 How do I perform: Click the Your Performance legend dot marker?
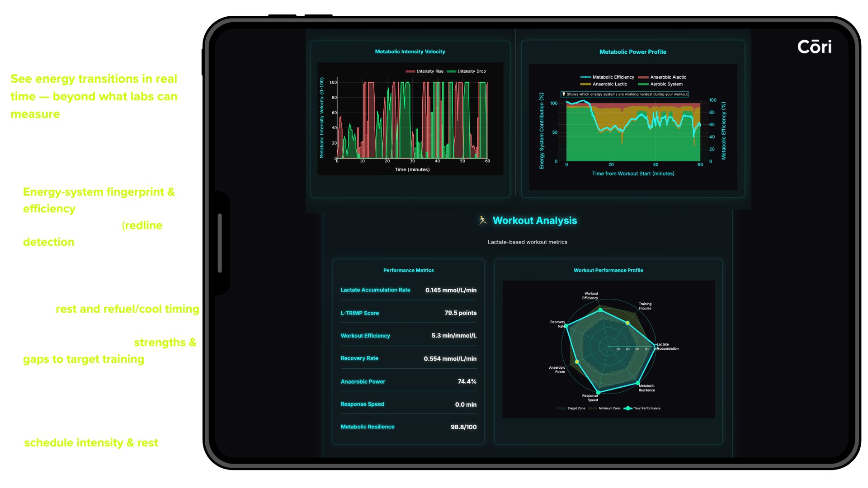[628, 408]
